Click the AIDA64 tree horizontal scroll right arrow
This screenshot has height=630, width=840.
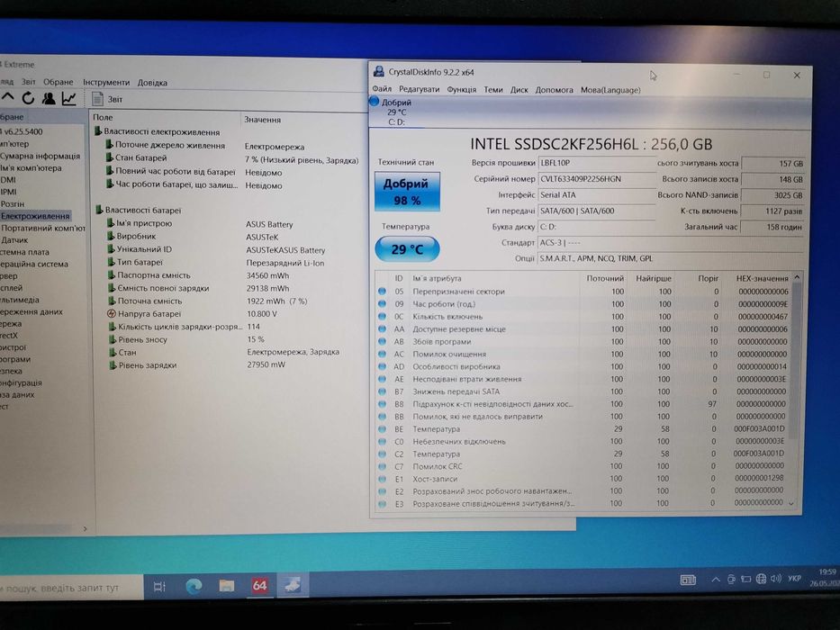point(86,529)
